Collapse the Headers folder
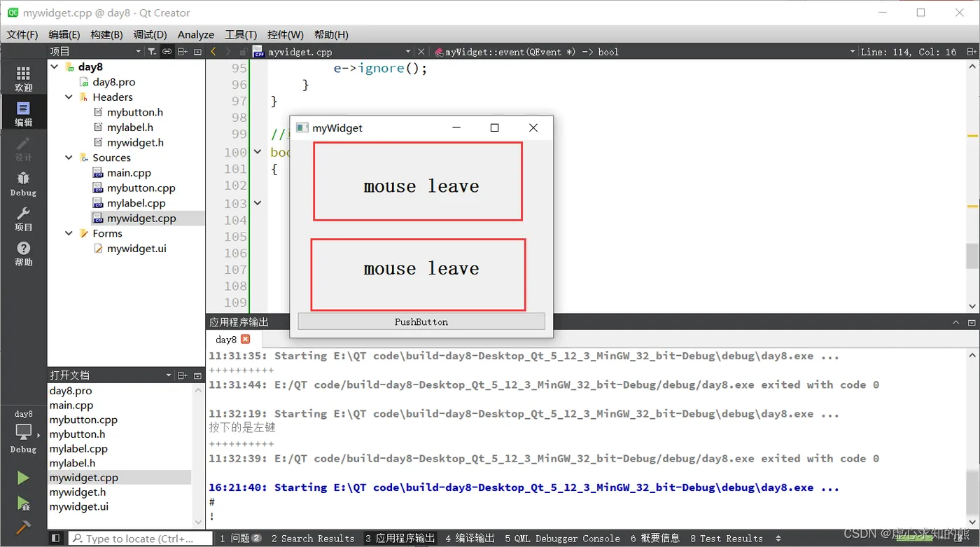The width and height of the screenshot is (980, 547). coord(69,97)
